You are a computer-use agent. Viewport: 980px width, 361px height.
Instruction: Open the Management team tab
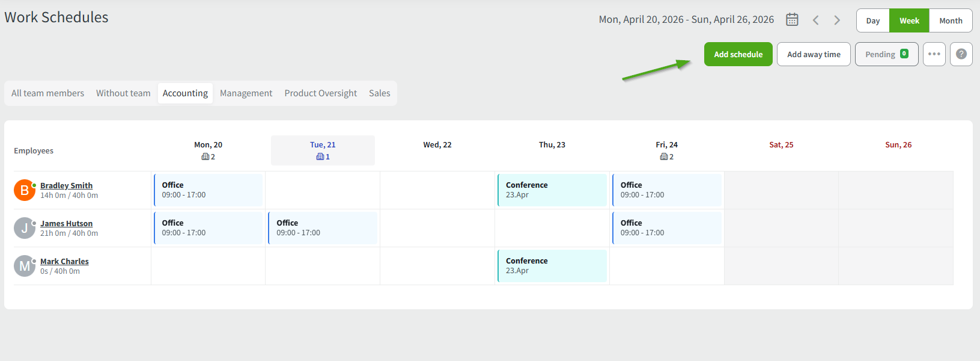pyautogui.click(x=246, y=93)
